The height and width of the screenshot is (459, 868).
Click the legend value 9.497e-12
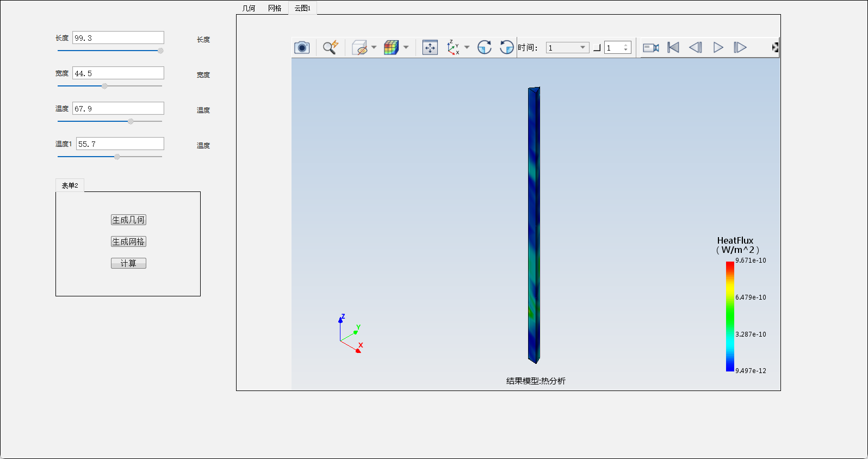click(x=751, y=371)
